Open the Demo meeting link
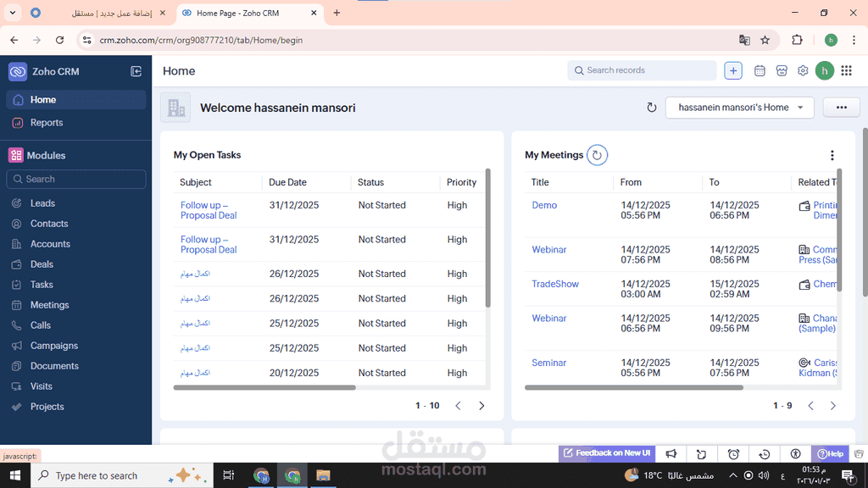The image size is (868, 488). 544,205
